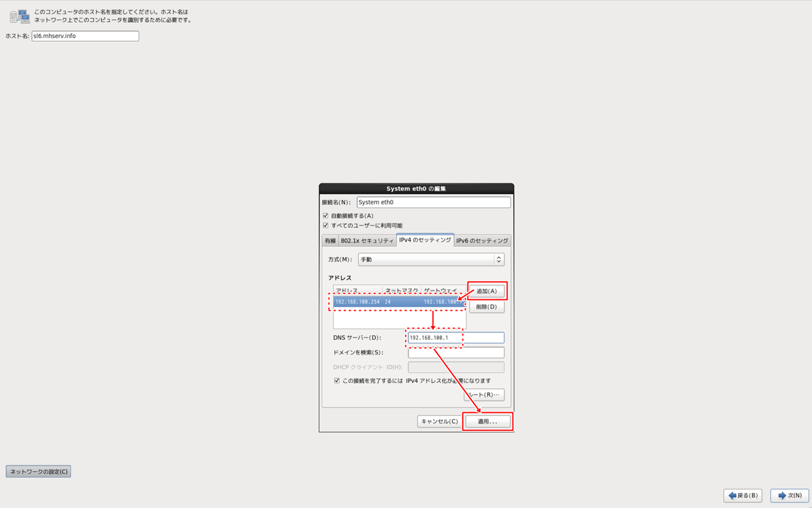The height and width of the screenshot is (508, 812).
Task: Click the network computers icon beside hostname text
Action: coord(19,16)
